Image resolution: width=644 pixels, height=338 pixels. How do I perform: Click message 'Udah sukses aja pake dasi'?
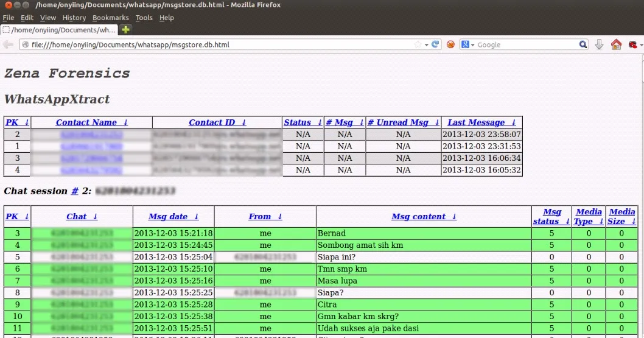click(368, 328)
